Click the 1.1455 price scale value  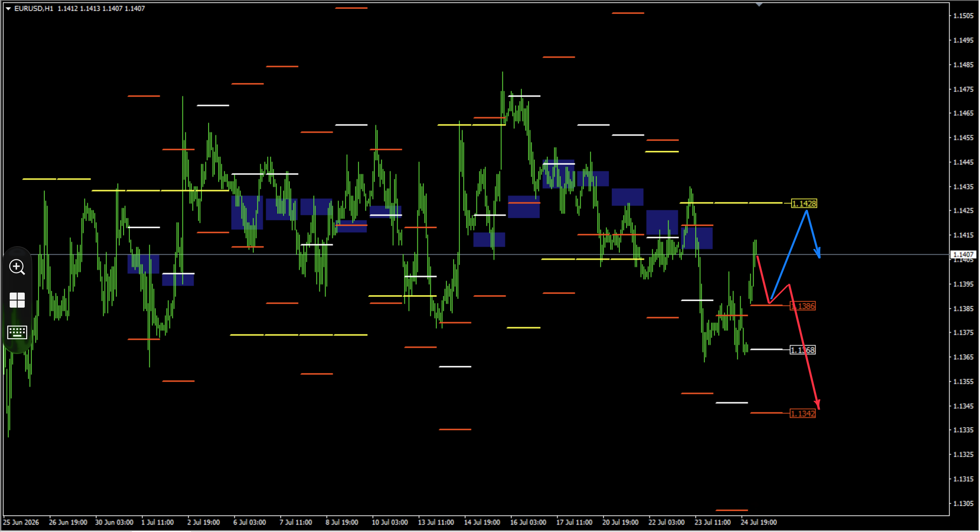(x=963, y=137)
